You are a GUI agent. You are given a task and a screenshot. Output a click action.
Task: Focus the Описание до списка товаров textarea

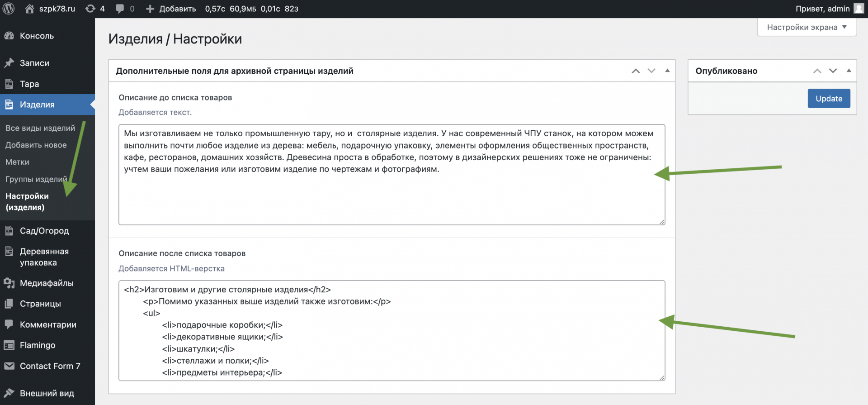pyautogui.click(x=392, y=175)
